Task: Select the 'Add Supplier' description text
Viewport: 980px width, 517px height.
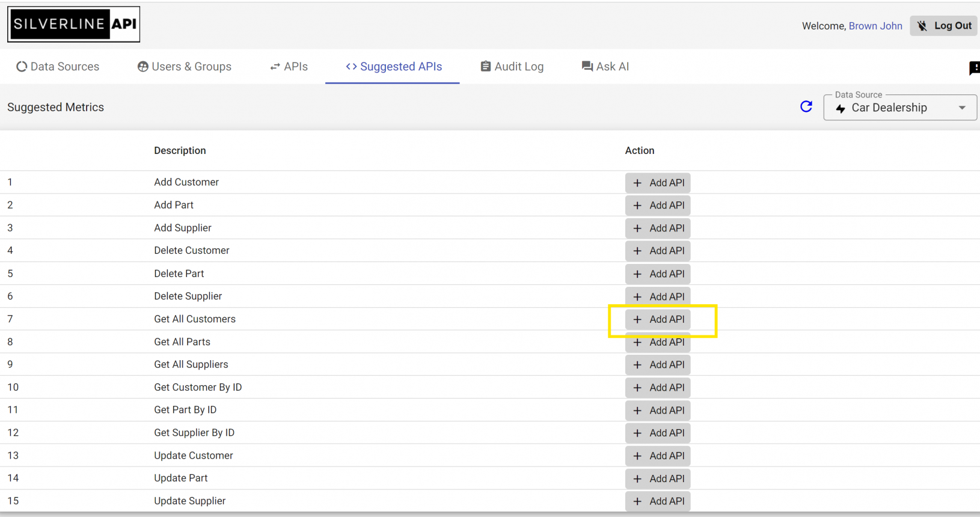Action: tap(183, 228)
